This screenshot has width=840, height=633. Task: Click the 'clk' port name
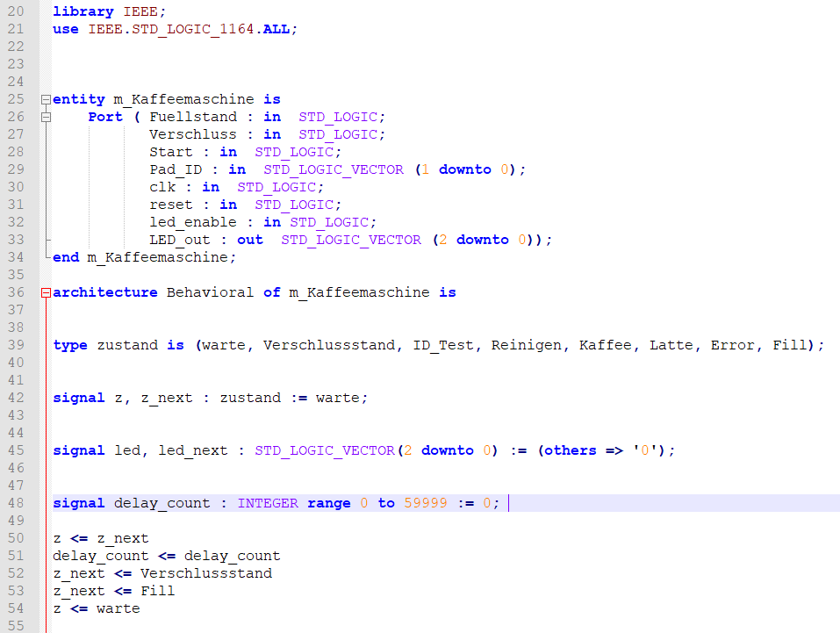tap(162, 188)
